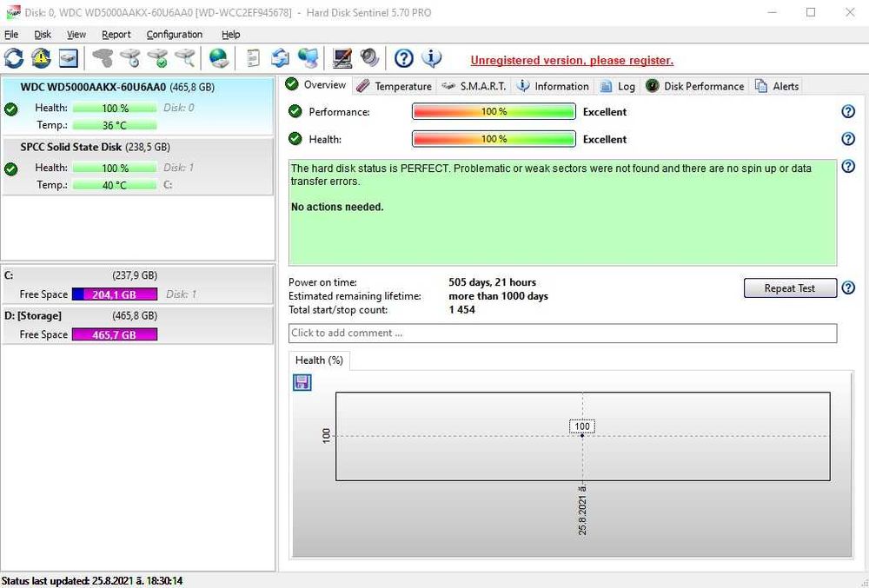Open the Help menu
Viewport: 869px width, 588px height.
click(x=231, y=35)
